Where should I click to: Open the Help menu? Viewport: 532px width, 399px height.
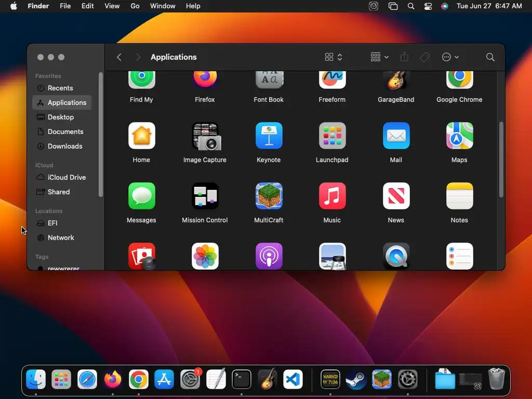[x=193, y=6]
